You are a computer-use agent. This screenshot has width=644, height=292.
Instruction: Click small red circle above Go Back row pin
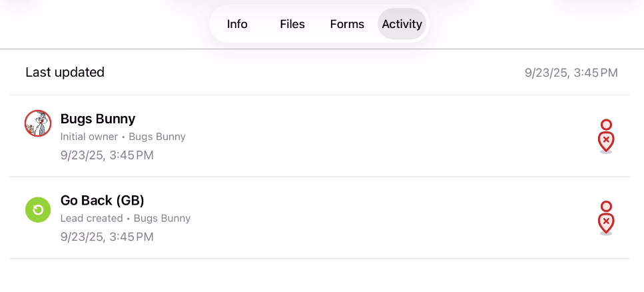606,207
